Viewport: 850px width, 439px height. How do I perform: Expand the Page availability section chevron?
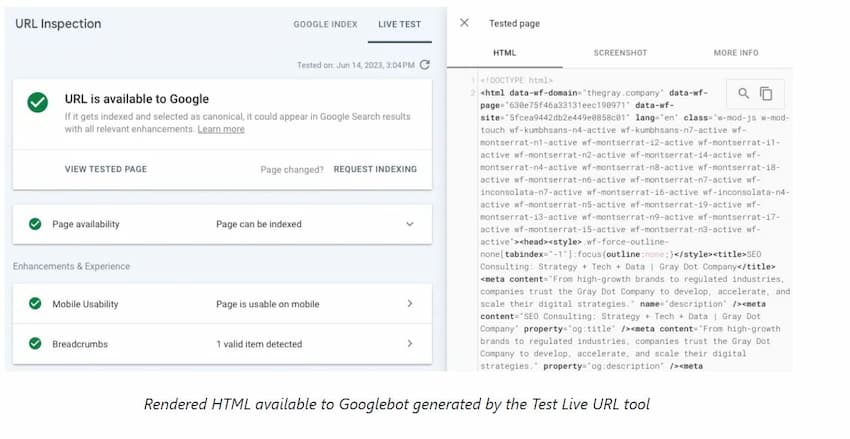pos(409,224)
